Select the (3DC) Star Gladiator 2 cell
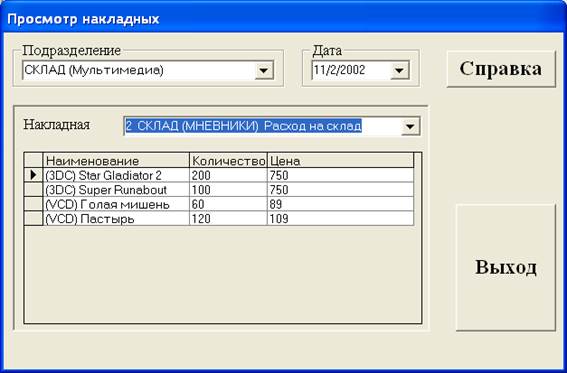The width and height of the screenshot is (567, 373). pos(116,175)
